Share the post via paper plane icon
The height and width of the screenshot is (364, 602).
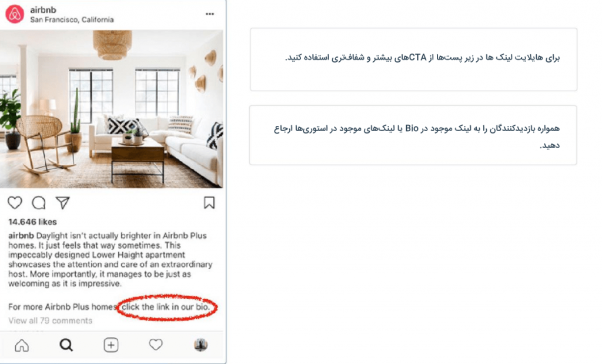coord(62,202)
